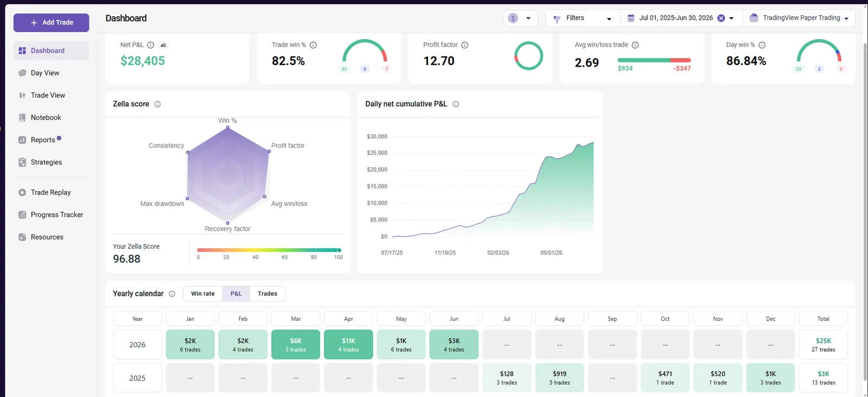
Task: Open the Dashboard sidebar item
Action: (x=51, y=51)
